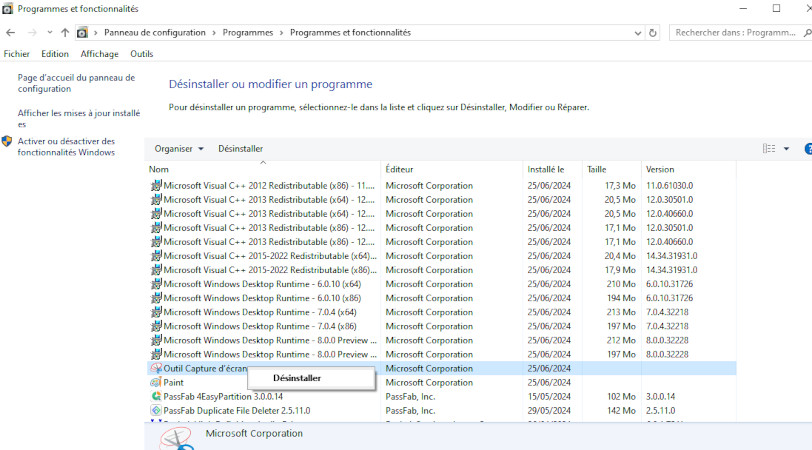
Task: Open Activer ou désactiver des fonctionnalités Windows
Action: point(66,147)
